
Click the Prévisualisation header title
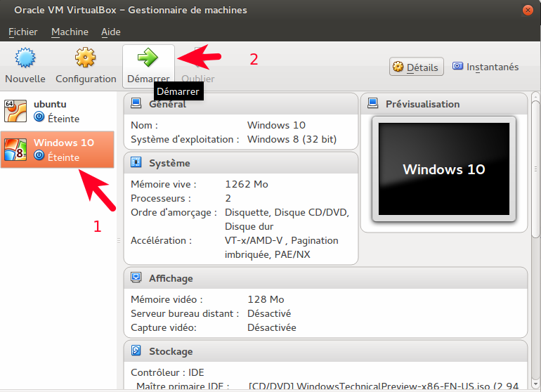pos(423,104)
